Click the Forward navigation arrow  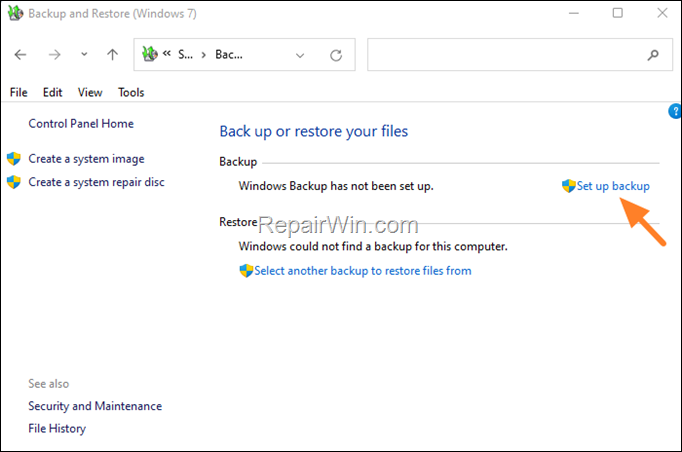(54, 55)
